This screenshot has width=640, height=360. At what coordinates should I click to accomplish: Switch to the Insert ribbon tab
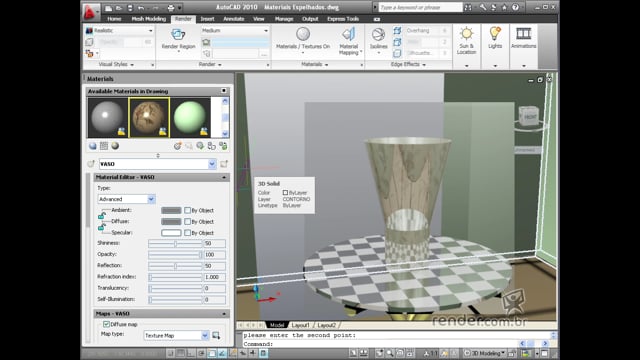click(207, 19)
